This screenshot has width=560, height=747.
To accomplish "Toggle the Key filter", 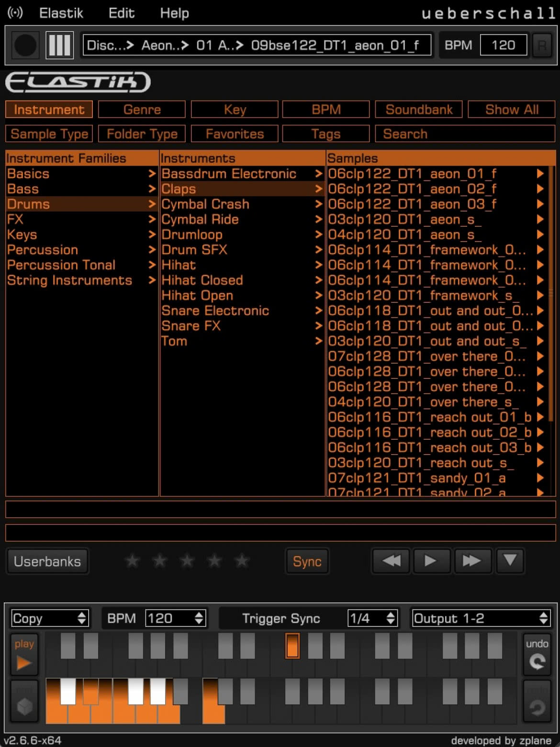I will (x=235, y=110).
